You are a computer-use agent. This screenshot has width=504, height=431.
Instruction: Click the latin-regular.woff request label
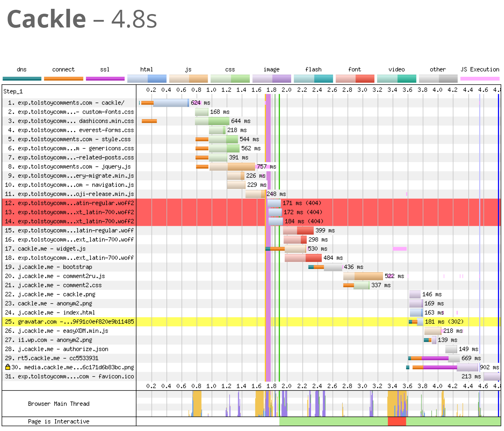[x=69, y=231]
